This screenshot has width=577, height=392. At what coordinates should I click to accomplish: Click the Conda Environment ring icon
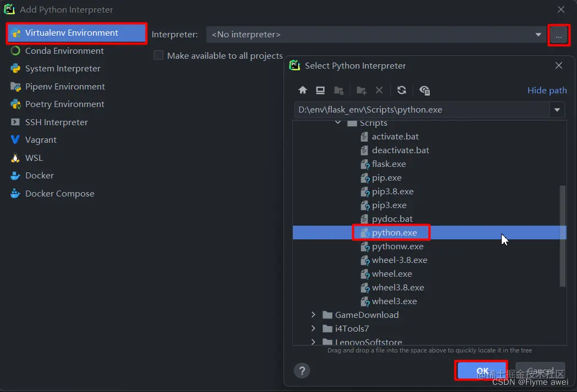pos(15,51)
